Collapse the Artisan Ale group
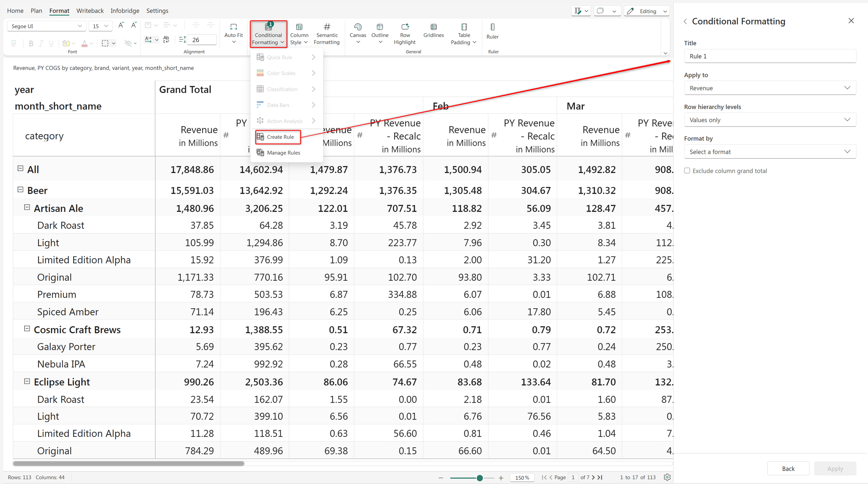The image size is (868, 484). pyautogui.click(x=27, y=207)
